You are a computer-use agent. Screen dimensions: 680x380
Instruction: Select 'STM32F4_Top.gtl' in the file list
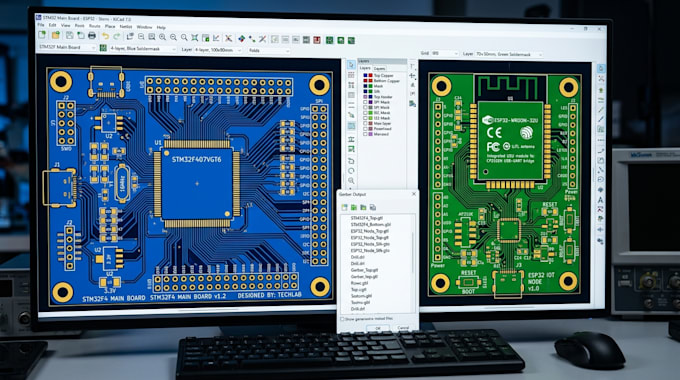click(x=366, y=218)
